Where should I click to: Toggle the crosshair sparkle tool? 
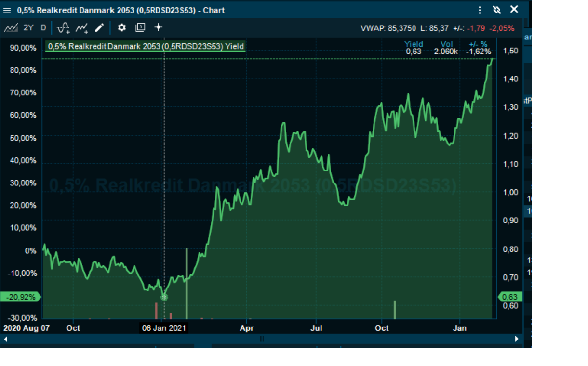(158, 28)
